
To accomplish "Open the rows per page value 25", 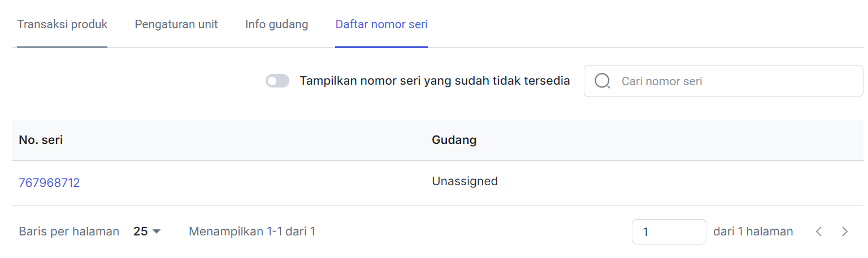I will pos(140,231).
